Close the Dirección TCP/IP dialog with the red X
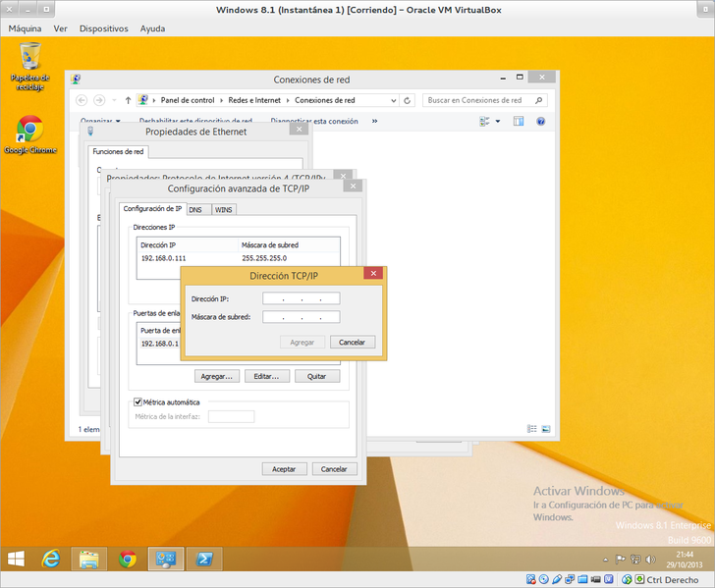Viewport: 715px width, 588px height. point(373,274)
